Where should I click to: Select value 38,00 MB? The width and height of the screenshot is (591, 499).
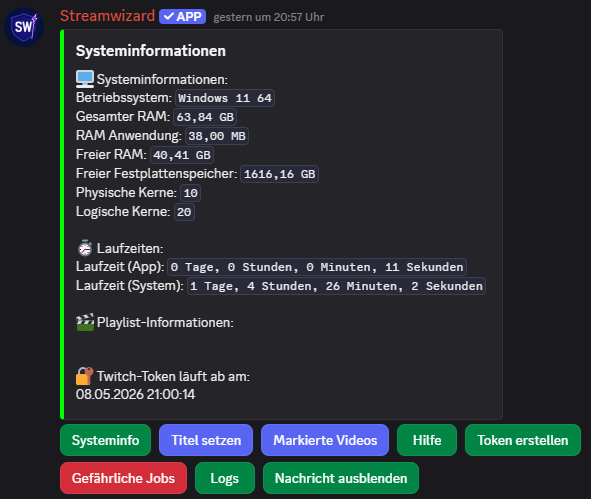217,136
